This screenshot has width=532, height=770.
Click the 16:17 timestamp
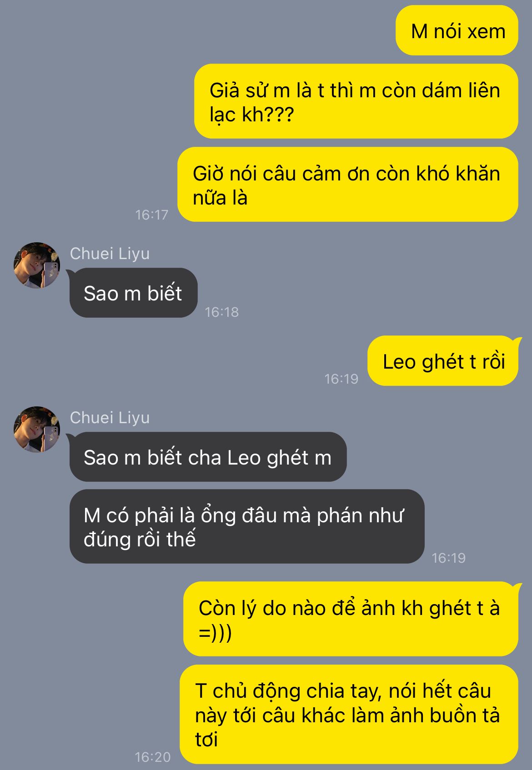click(152, 215)
